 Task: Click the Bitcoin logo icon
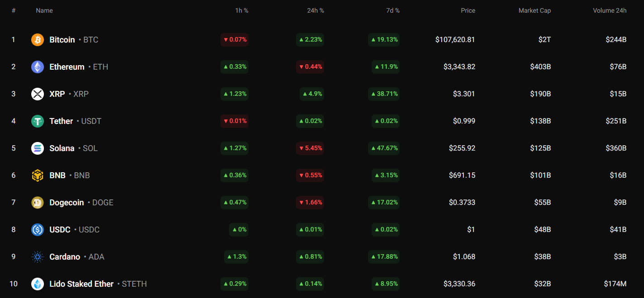pos(38,40)
